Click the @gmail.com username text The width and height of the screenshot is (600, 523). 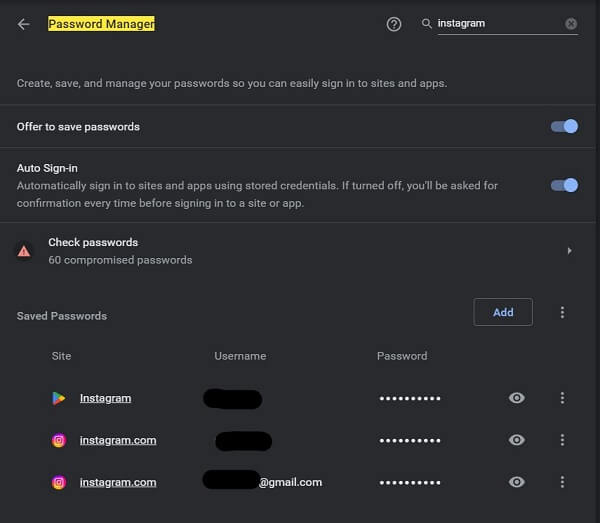(x=291, y=482)
